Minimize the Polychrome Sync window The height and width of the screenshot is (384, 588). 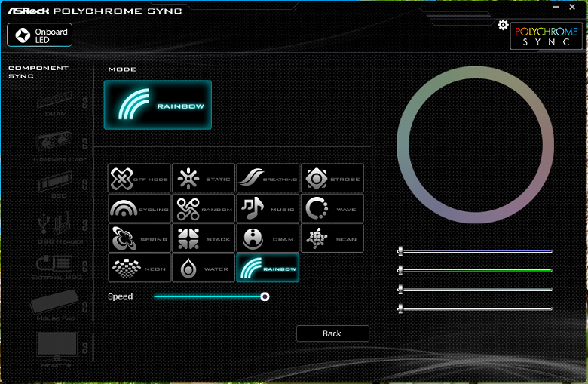(x=556, y=7)
